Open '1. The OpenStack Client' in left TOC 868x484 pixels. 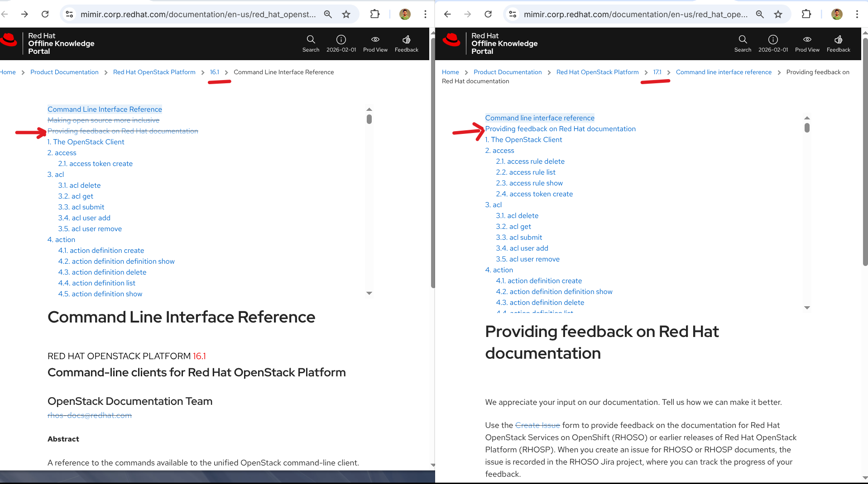point(86,142)
